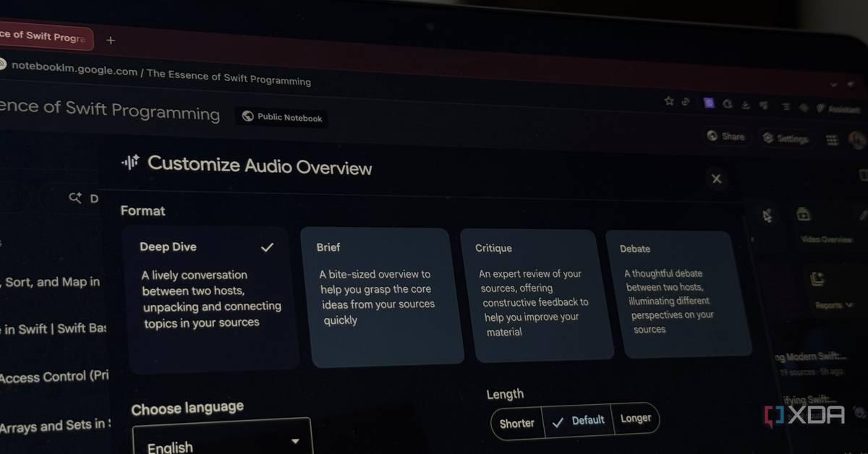The image size is (868, 454).
Task: Open the Video Overview icon
Action: pos(803,215)
